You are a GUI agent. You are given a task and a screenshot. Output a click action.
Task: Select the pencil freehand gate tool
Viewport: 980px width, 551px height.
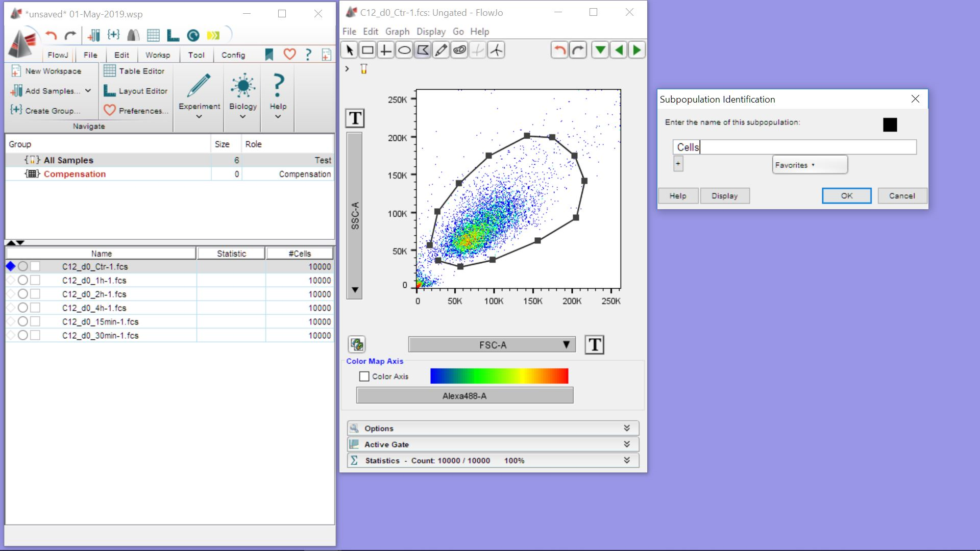coord(441,50)
